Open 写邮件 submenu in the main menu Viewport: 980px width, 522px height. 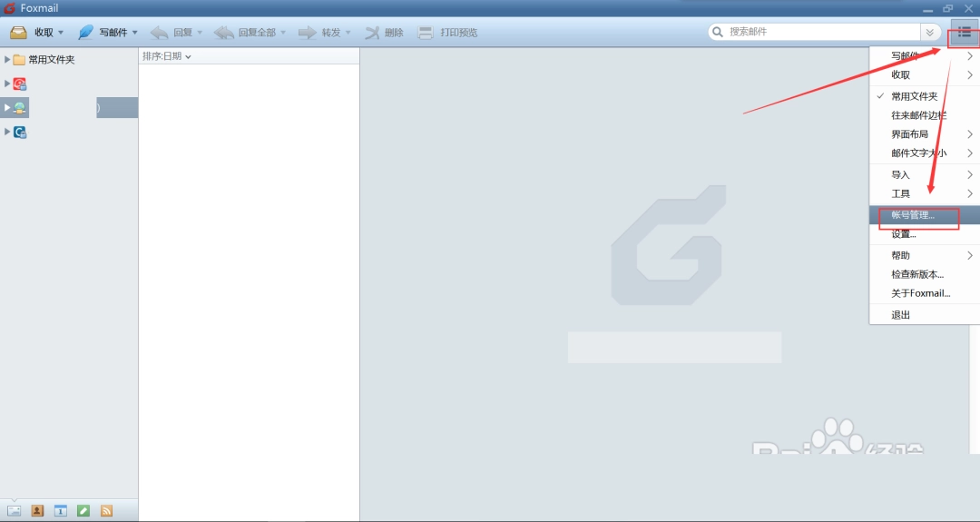click(925, 55)
